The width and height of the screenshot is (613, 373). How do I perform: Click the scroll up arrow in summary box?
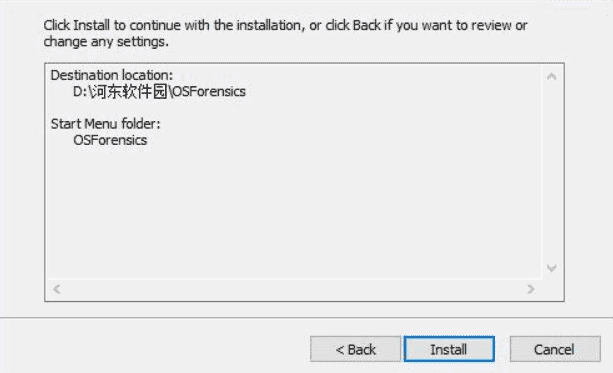click(x=552, y=77)
